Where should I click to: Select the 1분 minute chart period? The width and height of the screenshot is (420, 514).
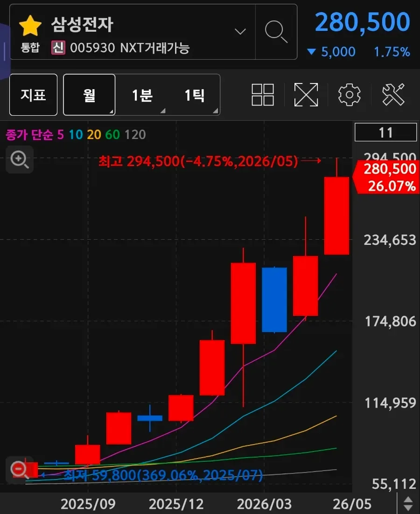coord(142,95)
